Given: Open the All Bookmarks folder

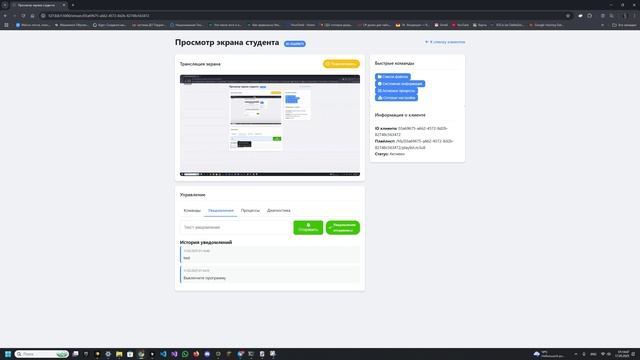Looking at the screenshot, I should click(x=624, y=25).
